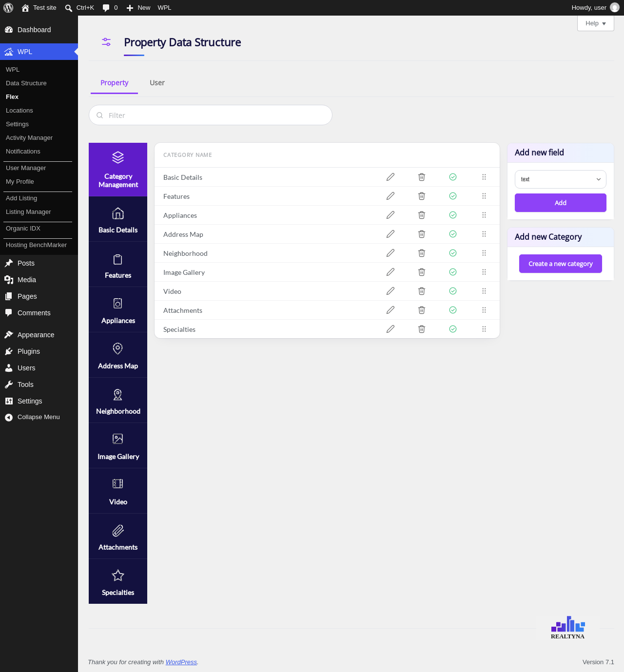Edit the Video category with pencil icon
The width and height of the screenshot is (624, 672).
(x=390, y=291)
